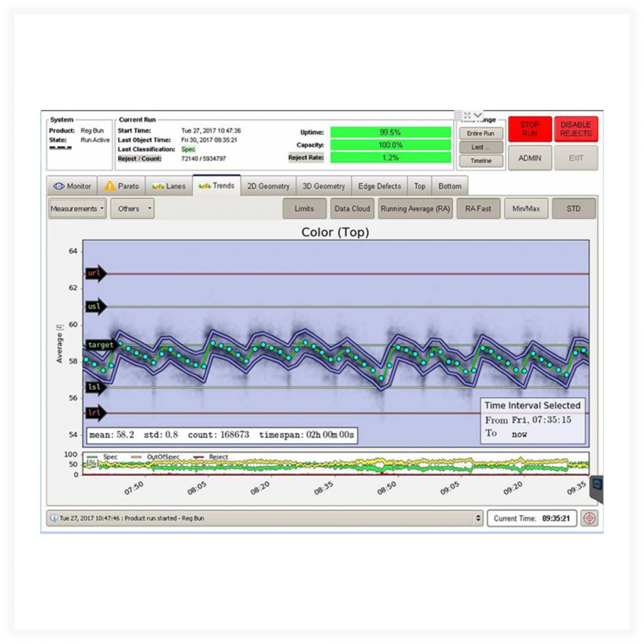Click the url limit marker

coord(96,273)
